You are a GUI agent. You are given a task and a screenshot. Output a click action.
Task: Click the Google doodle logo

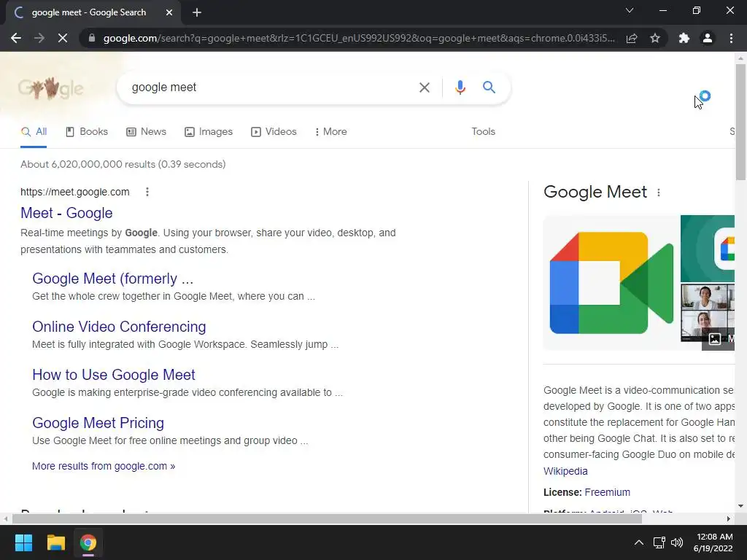pyautogui.click(x=51, y=88)
